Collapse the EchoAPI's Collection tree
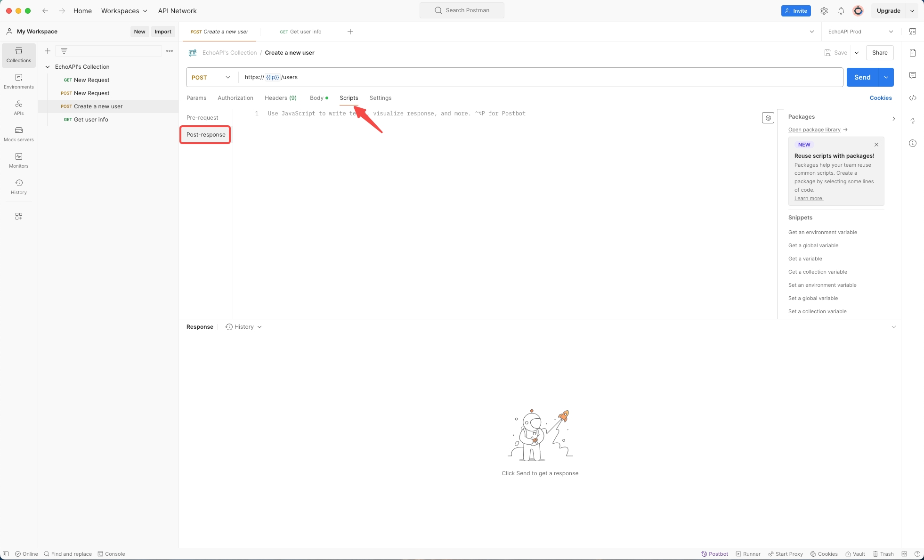The height and width of the screenshot is (560, 924). click(x=48, y=67)
